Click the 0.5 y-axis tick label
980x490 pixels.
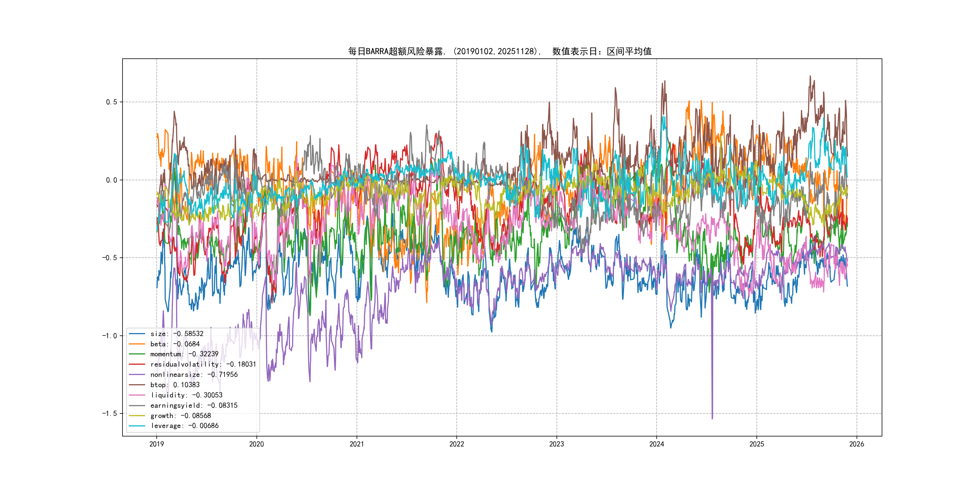pos(112,102)
